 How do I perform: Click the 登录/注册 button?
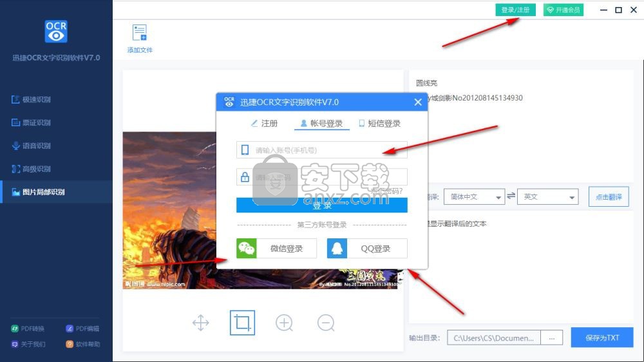[x=515, y=10]
